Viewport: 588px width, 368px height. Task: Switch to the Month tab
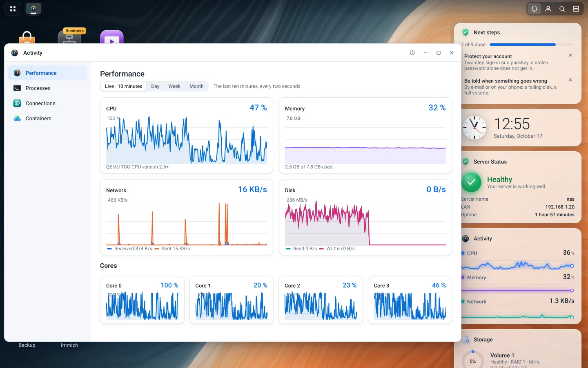tap(196, 86)
